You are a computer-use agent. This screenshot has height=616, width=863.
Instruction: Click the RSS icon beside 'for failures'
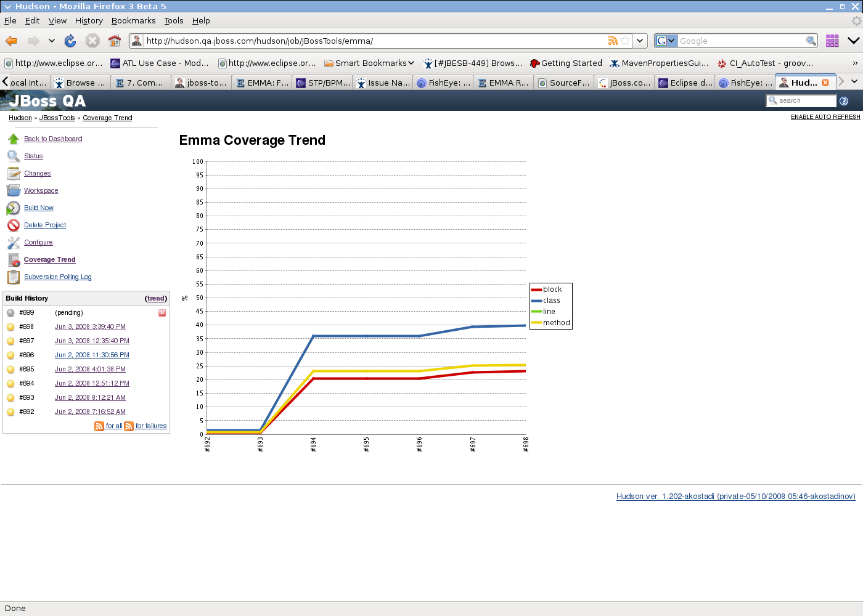[129, 426]
